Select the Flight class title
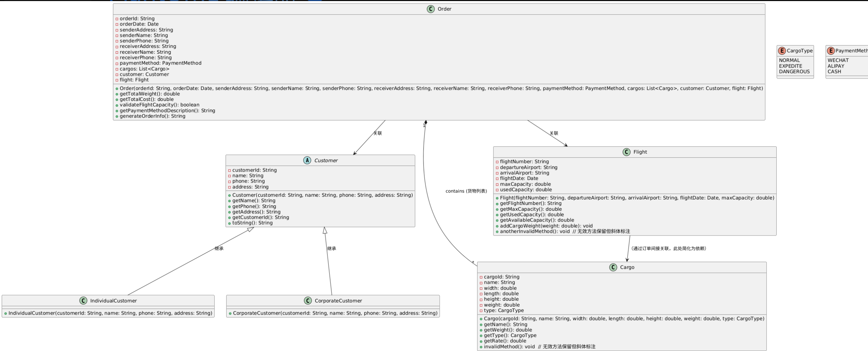Viewport: 868px width, 351px height. (x=640, y=152)
